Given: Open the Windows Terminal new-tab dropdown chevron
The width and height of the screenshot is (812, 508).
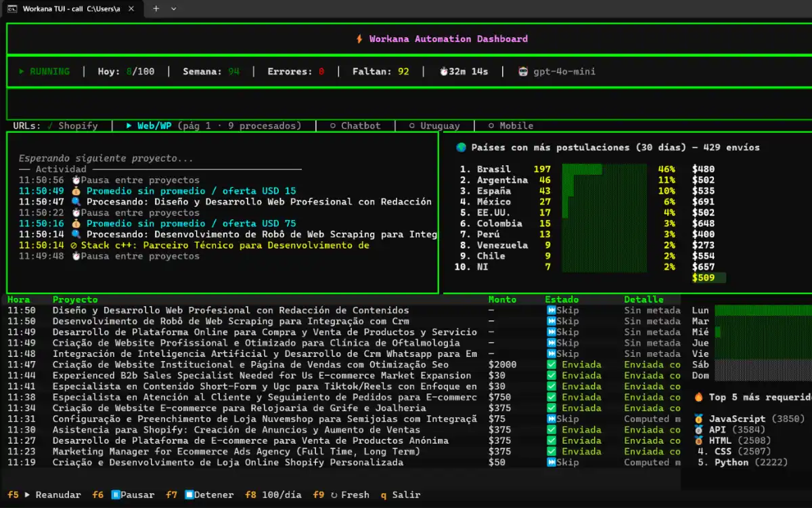Looking at the screenshot, I should point(174,9).
